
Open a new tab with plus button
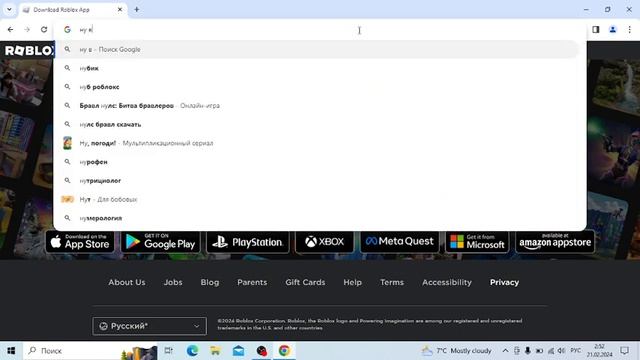tap(137, 9)
